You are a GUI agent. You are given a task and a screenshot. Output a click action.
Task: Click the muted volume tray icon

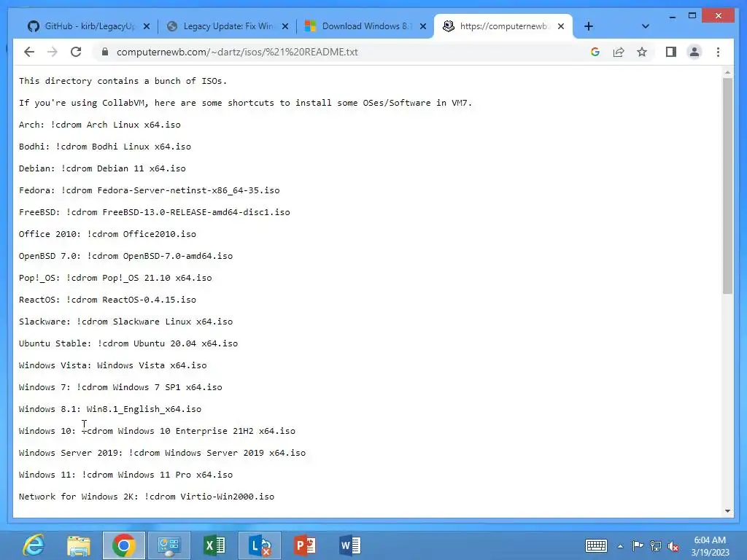click(673, 546)
